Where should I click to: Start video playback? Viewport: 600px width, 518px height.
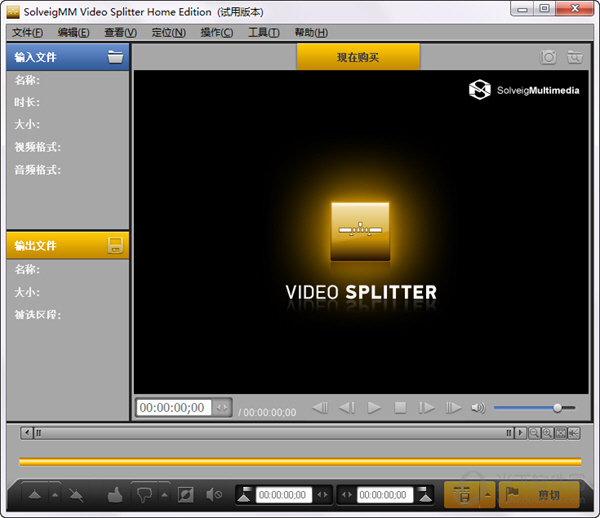point(374,408)
